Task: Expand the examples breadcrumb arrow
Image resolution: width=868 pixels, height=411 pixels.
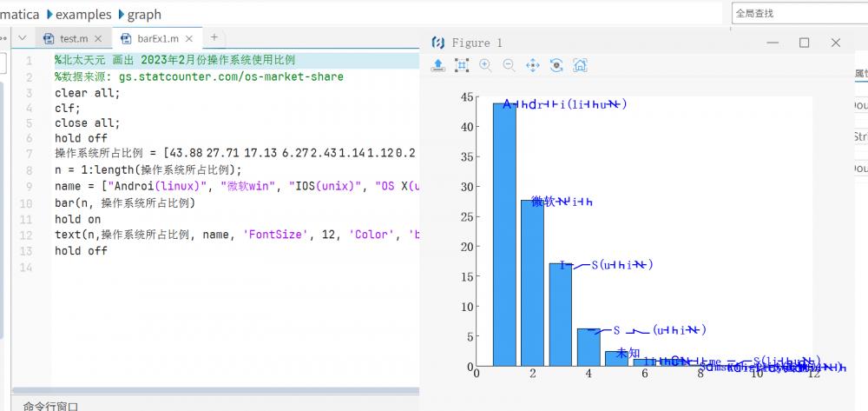Action: (48, 14)
